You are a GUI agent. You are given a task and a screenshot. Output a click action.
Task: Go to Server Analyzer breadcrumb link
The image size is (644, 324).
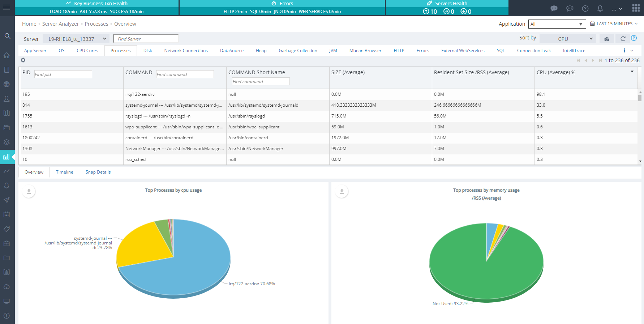60,24
